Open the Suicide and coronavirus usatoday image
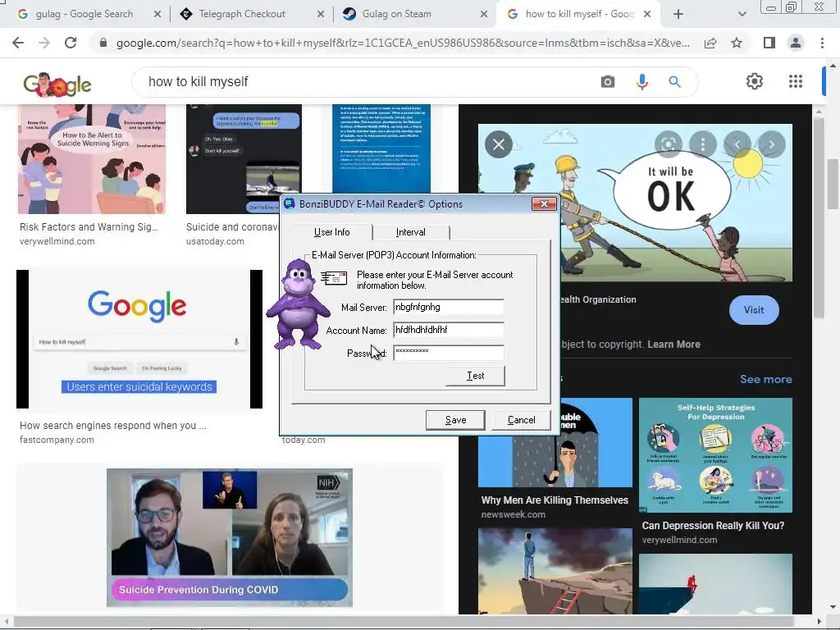The width and height of the screenshot is (840, 630). 244,159
